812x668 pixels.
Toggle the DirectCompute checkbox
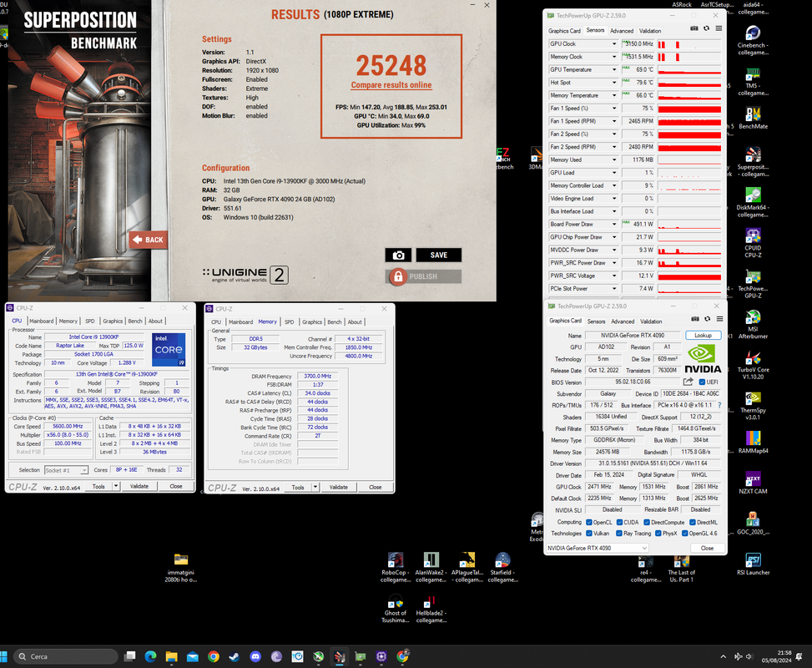click(x=646, y=522)
